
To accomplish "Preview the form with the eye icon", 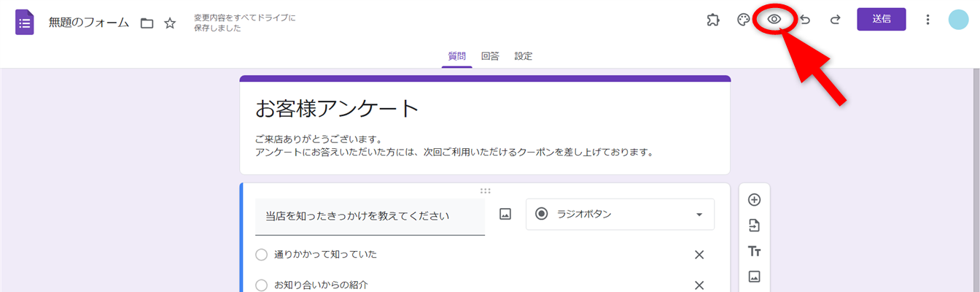I will pos(774,20).
